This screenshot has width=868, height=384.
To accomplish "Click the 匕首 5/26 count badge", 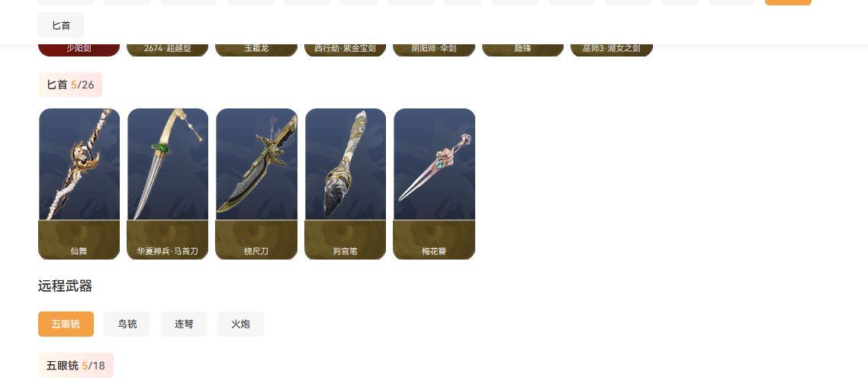I will (x=70, y=85).
